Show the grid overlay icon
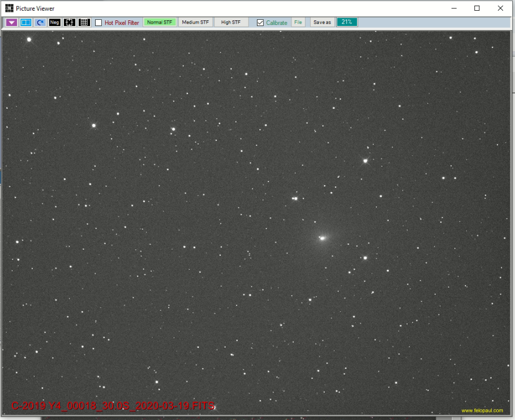The width and height of the screenshot is (515, 420). tap(84, 23)
